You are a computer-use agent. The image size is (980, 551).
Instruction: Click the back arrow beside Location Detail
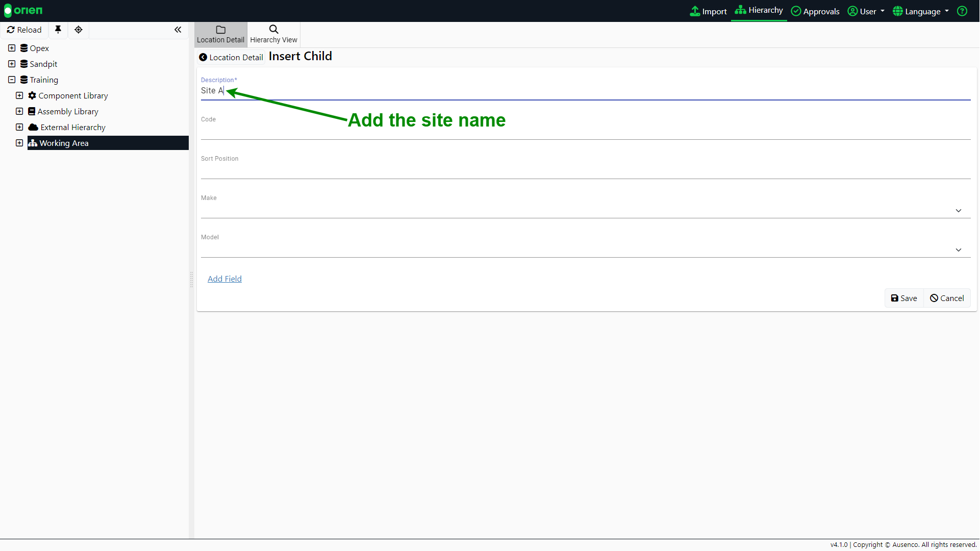click(x=203, y=58)
